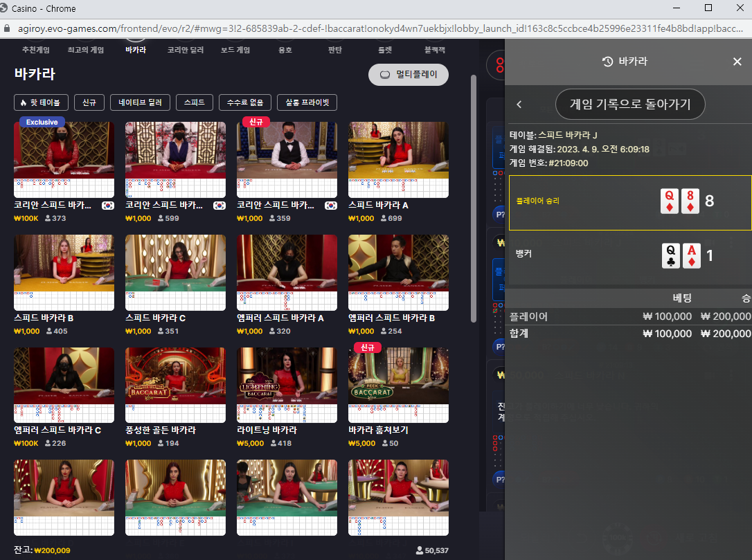Screen dimensions: 752x560
Task: Filter by 네이티브 딜러
Action: pyautogui.click(x=140, y=102)
